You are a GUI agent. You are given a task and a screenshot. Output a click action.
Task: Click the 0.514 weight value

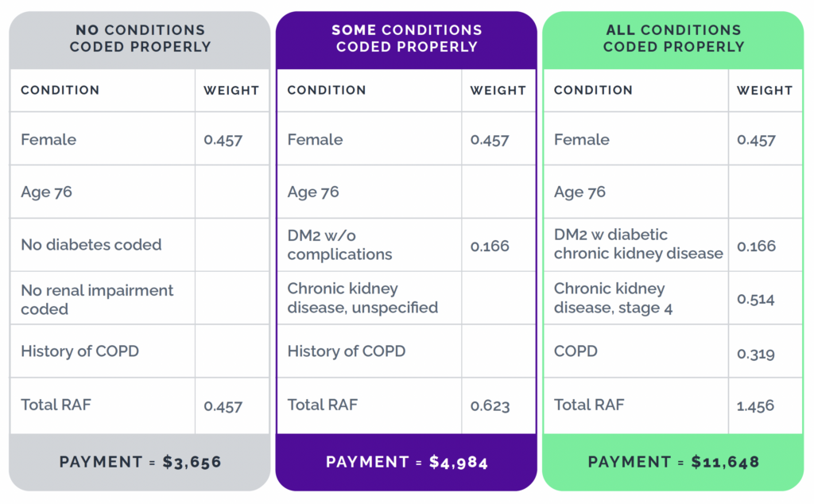pos(755,300)
